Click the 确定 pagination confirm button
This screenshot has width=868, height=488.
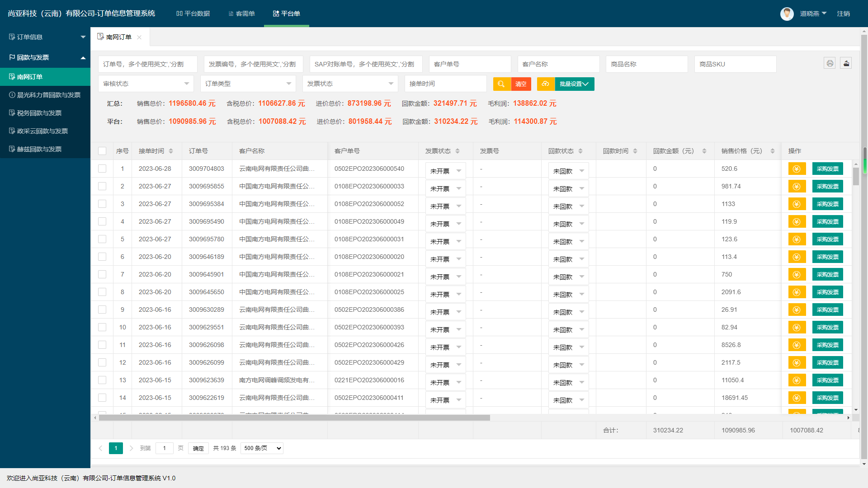(x=198, y=448)
